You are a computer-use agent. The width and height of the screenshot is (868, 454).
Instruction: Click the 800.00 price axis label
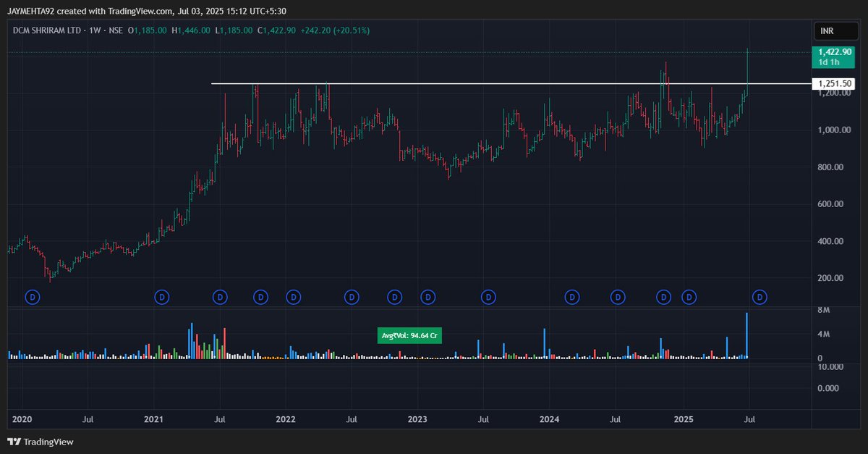point(832,167)
